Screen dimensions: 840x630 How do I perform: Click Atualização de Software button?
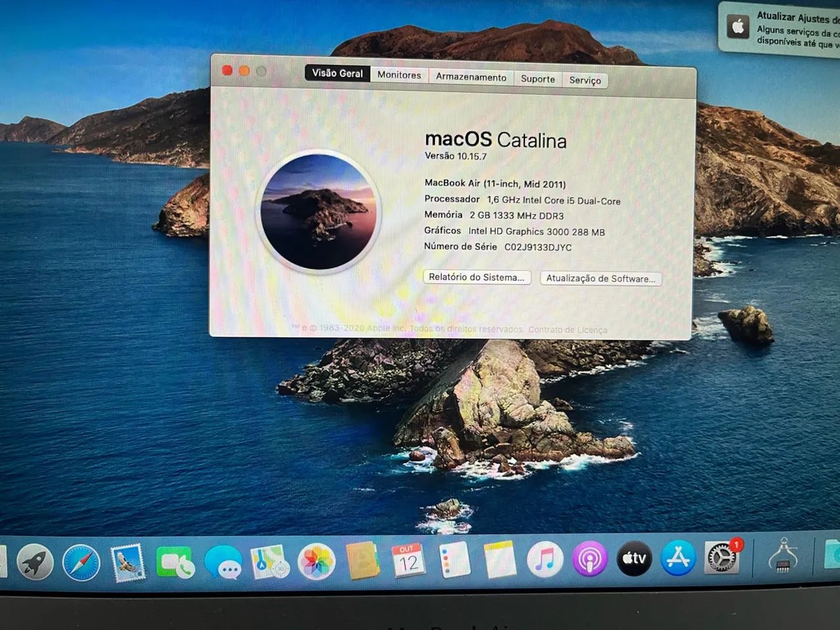pyautogui.click(x=600, y=278)
